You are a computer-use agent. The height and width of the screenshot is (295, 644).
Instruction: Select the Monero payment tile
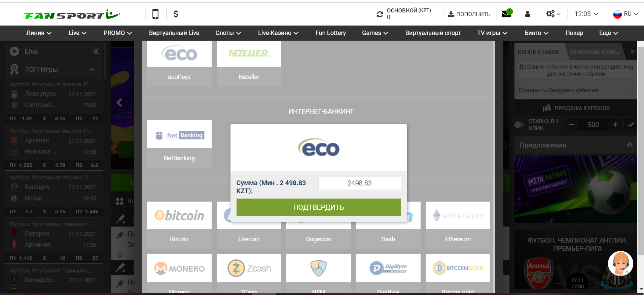click(x=179, y=274)
